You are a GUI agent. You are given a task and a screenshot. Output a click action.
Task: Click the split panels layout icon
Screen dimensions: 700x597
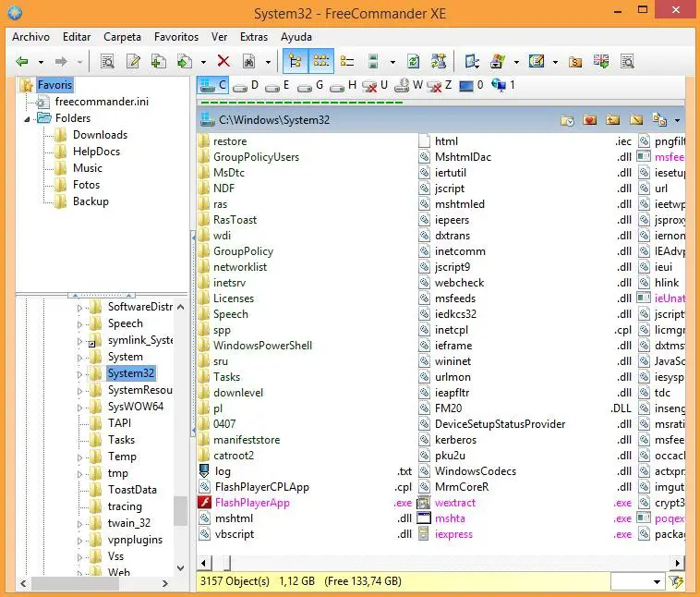[373, 62]
